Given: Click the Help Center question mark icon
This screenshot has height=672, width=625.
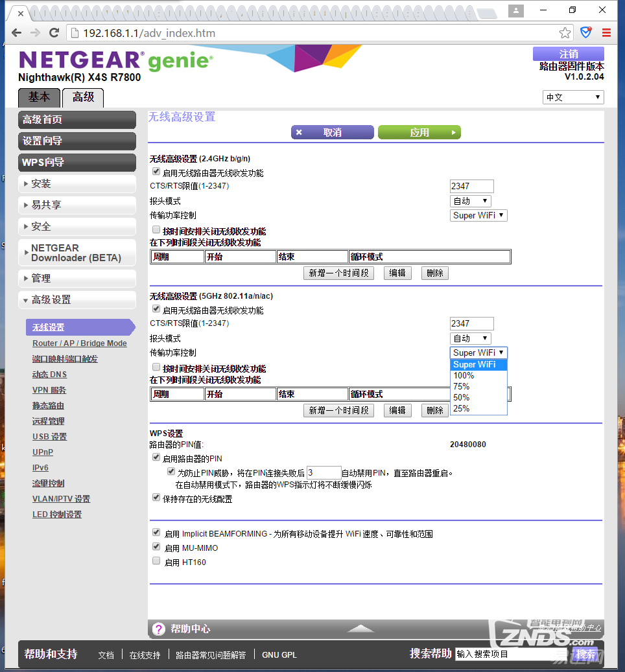Looking at the screenshot, I should pos(159,629).
